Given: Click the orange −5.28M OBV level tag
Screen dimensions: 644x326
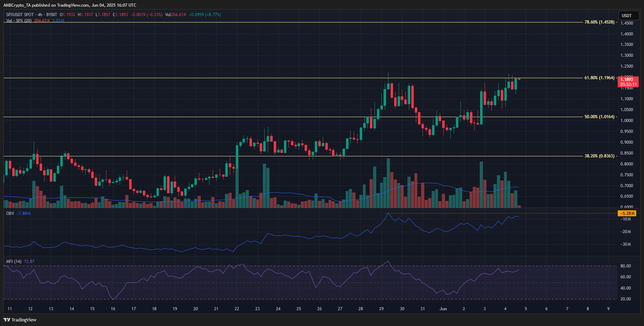Looking at the screenshot, I should [x=627, y=213].
